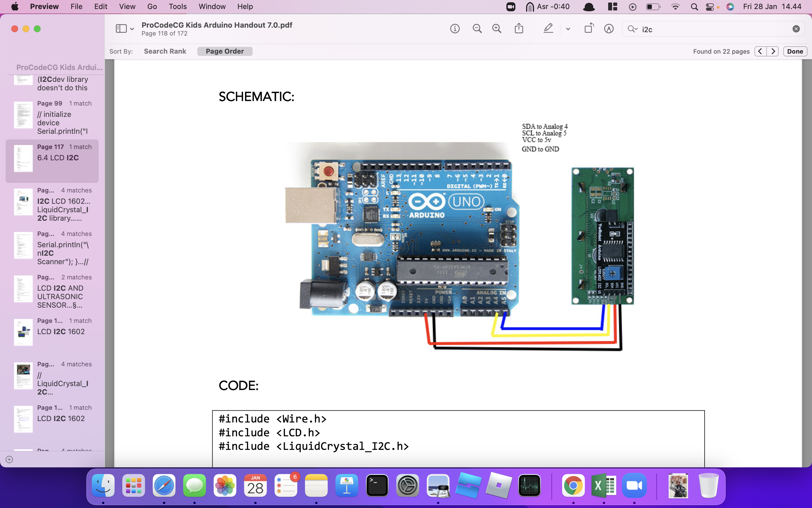Image resolution: width=812 pixels, height=508 pixels.
Task: Open Terminal from the Dock
Action: point(377,485)
